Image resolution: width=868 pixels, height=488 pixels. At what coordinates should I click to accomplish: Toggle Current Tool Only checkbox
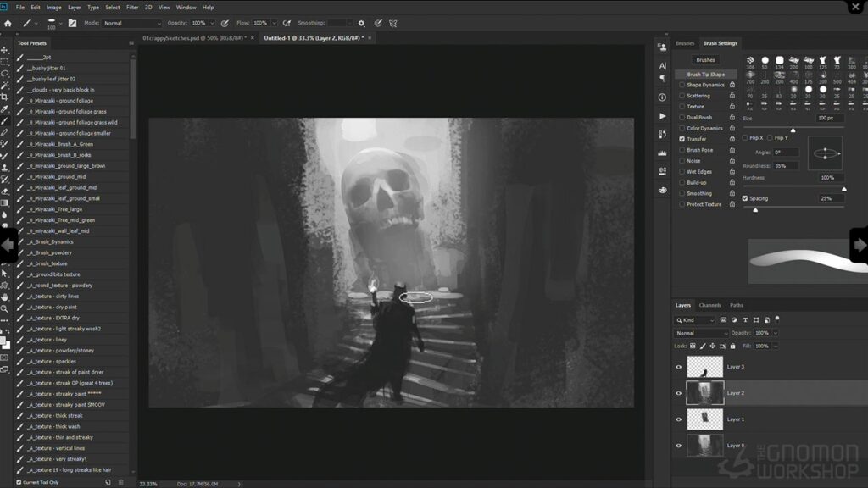pyautogui.click(x=19, y=482)
